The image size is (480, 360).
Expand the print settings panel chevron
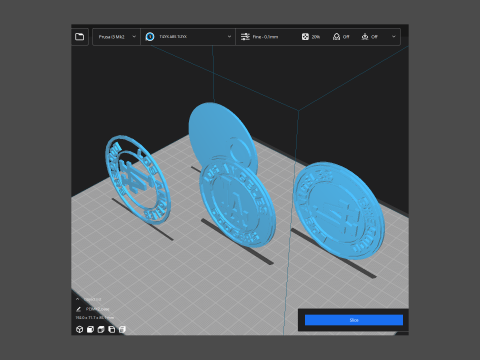[x=394, y=37]
